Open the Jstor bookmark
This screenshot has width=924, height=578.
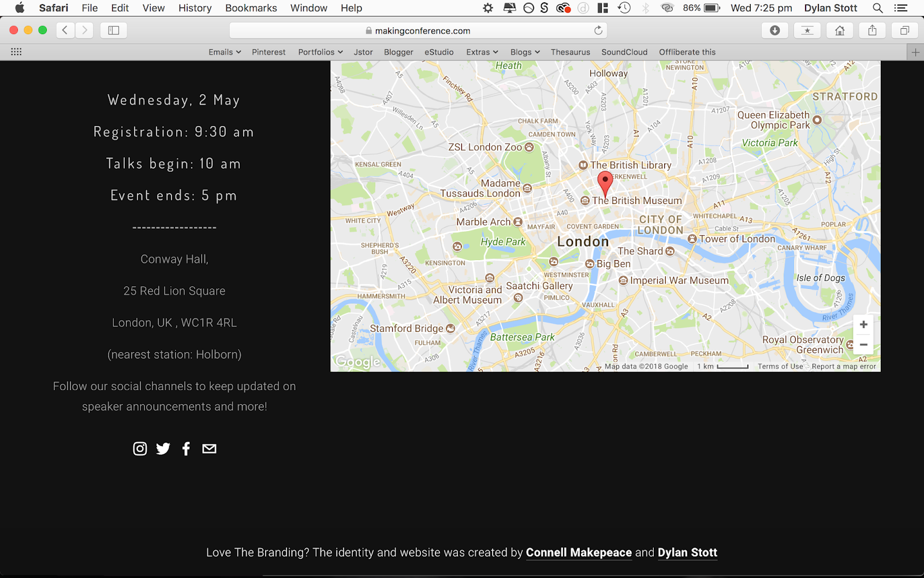(363, 52)
